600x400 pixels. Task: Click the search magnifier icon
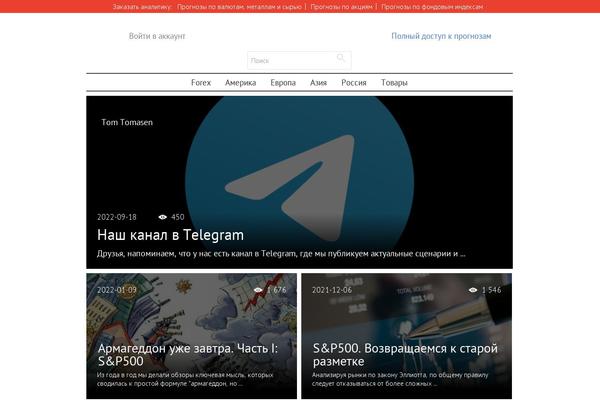click(x=341, y=58)
